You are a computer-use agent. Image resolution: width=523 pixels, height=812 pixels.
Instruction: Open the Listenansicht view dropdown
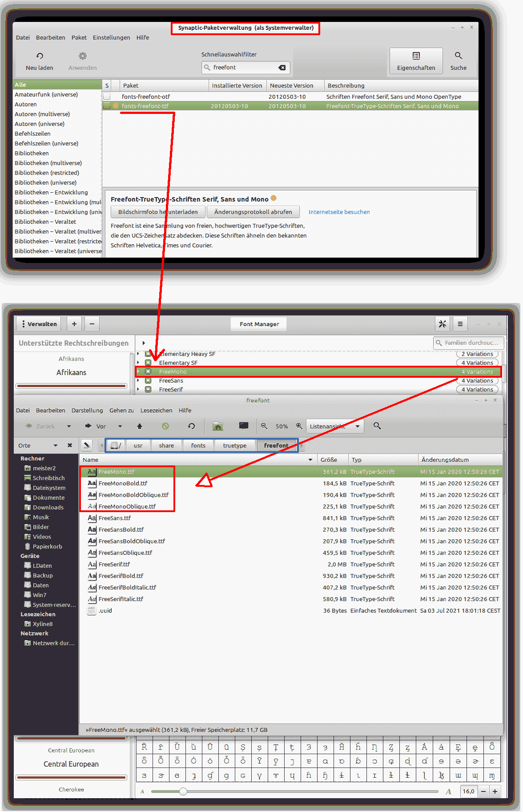pos(335,426)
